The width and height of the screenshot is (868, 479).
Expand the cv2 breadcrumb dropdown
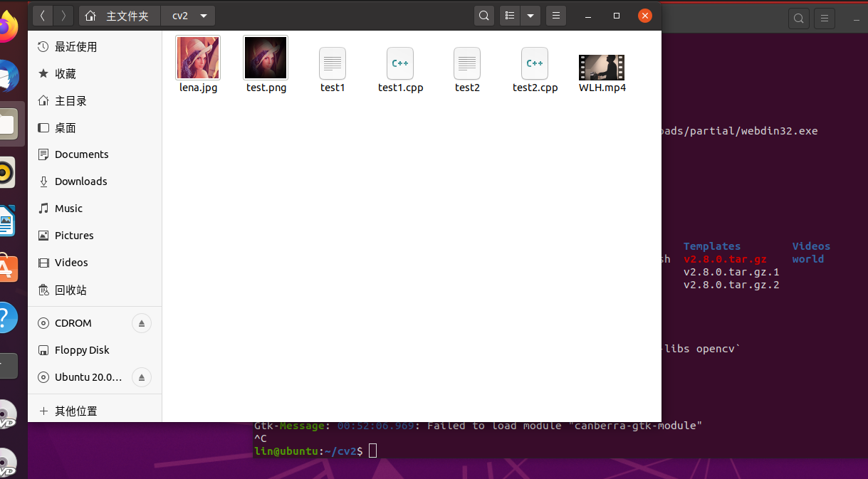[204, 15]
